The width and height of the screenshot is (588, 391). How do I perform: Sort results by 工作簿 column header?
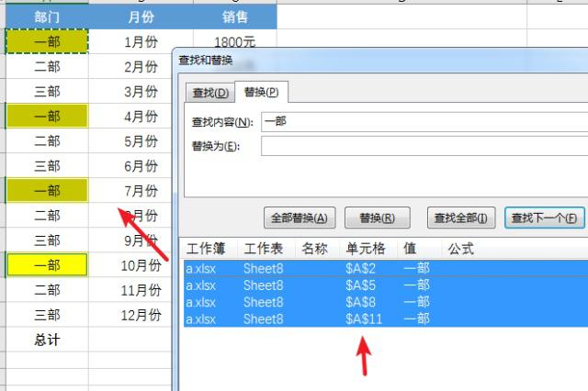click(210, 249)
